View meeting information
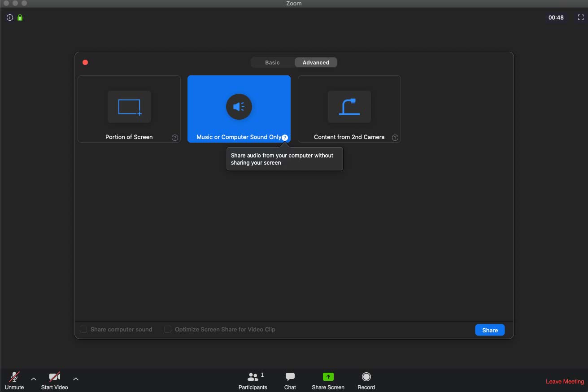 pos(9,17)
